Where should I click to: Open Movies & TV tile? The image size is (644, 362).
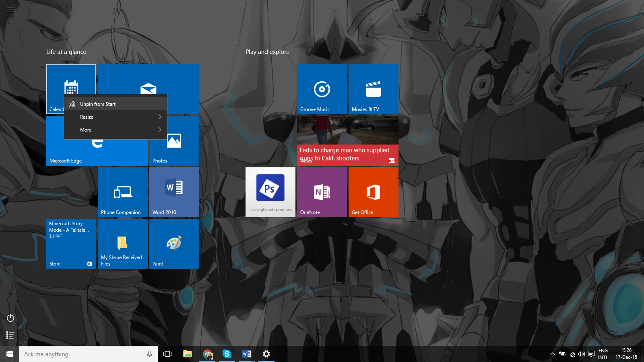coord(374,89)
